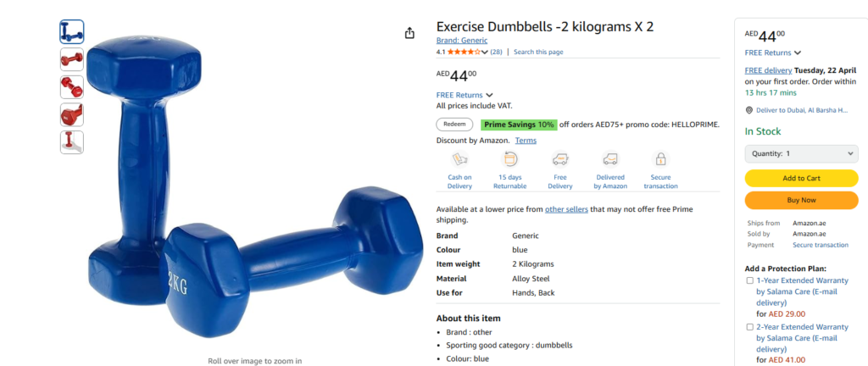Click the location pin for Deliver to Dubai

click(x=749, y=110)
